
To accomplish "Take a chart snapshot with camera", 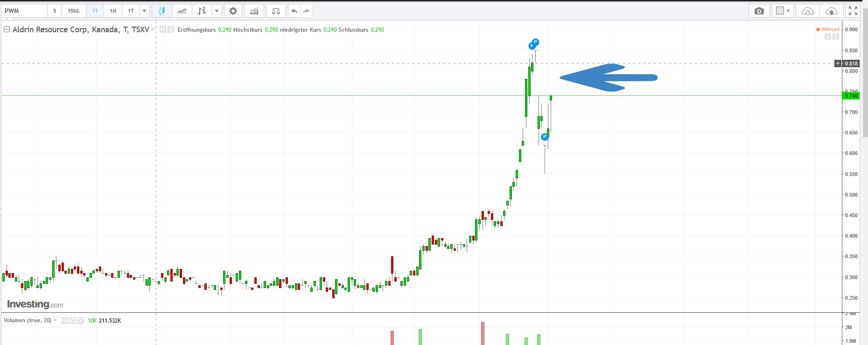I will (759, 11).
